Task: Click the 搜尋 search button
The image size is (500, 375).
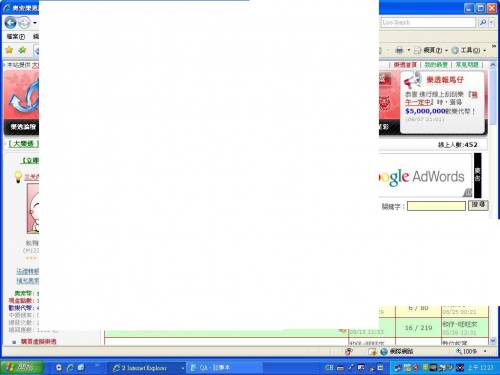Action: 478,205
